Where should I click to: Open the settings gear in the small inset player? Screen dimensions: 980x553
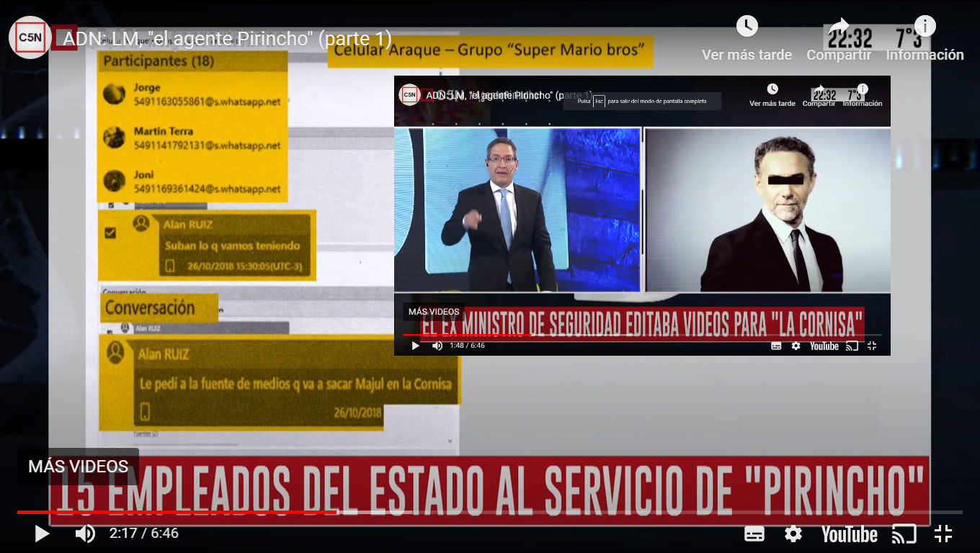[796, 346]
